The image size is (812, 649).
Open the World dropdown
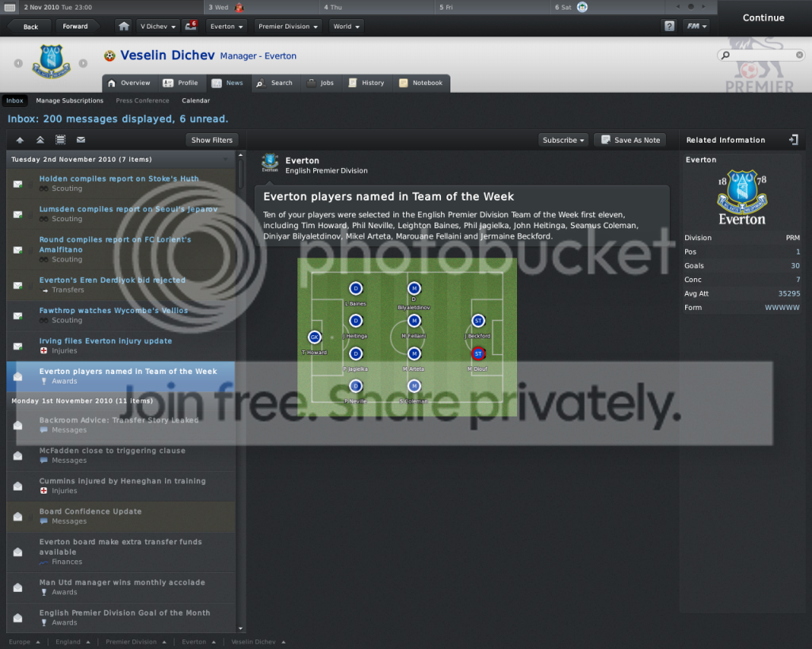click(346, 26)
